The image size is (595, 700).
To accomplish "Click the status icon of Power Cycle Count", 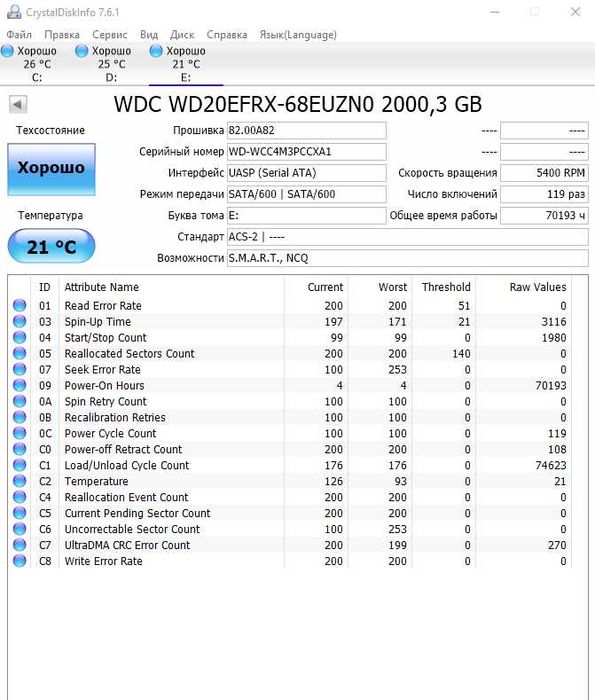I will pos(20,433).
